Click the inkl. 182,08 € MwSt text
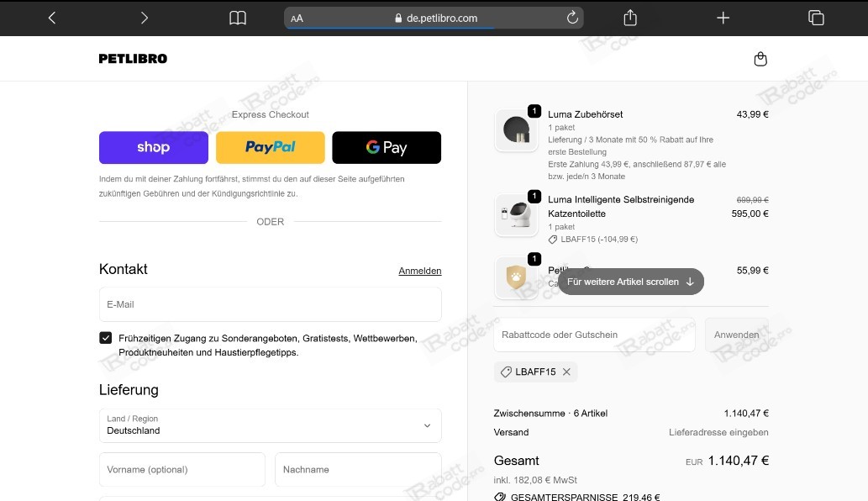The width and height of the screenshot is (868, 501). coord(535,480)
